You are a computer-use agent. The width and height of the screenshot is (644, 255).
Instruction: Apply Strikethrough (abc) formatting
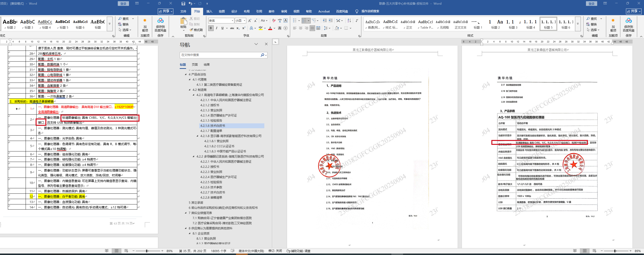[x=232, y=28]
